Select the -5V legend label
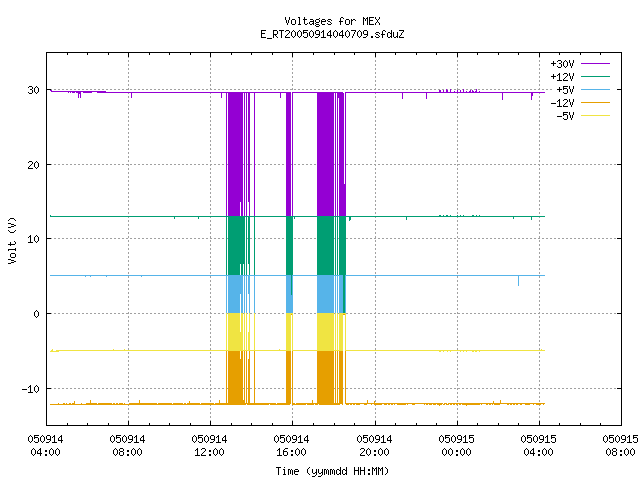The height and width of the screenshot is (480, 640). click(x=565, y=116)
